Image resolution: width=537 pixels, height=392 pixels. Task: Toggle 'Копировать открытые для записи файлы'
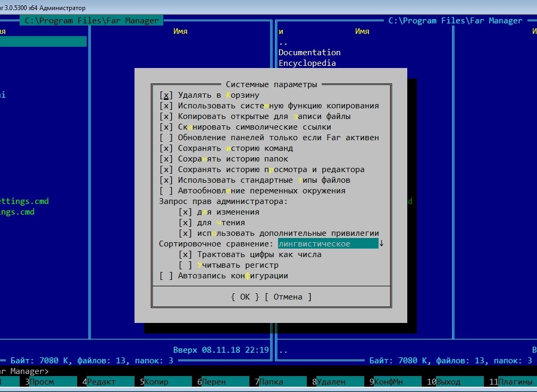[166, 116]
